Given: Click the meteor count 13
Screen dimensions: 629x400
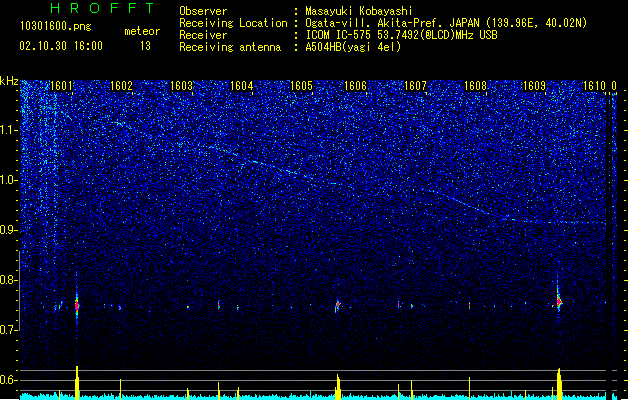Looking at the screenshot, I should (x=145, y=46).
